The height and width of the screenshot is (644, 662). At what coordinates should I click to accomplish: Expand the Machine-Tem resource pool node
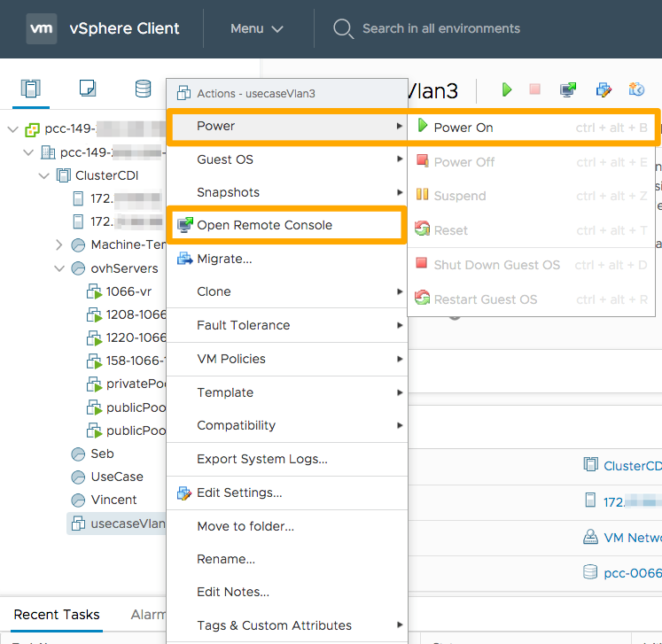tap(59, 244)
